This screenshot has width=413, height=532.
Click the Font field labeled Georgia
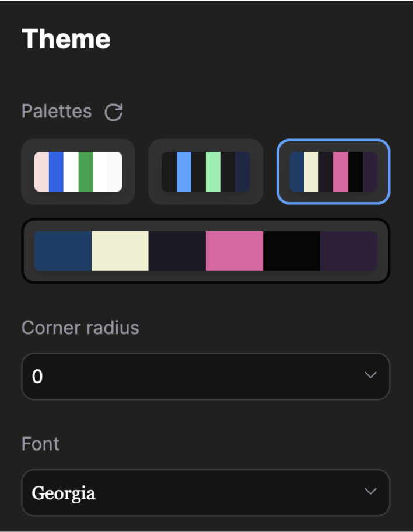[205, 492]
